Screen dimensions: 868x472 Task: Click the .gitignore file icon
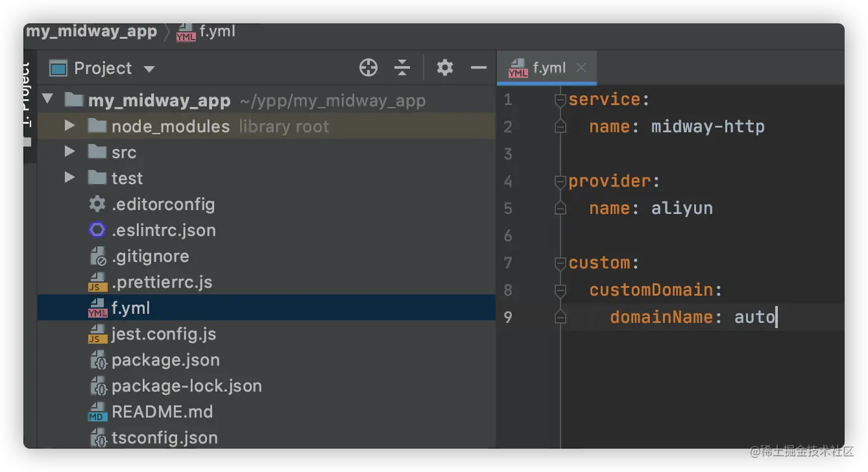[97, 256]
